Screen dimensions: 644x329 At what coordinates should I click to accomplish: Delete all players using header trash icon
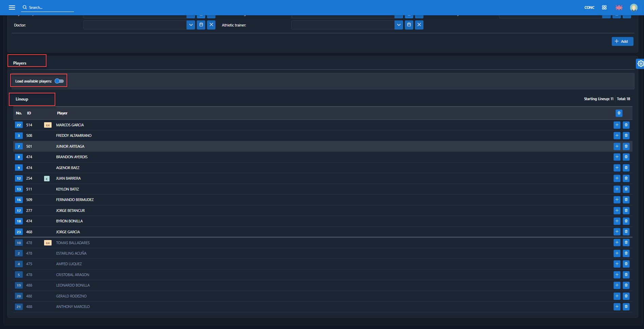[x=619, y=113]
